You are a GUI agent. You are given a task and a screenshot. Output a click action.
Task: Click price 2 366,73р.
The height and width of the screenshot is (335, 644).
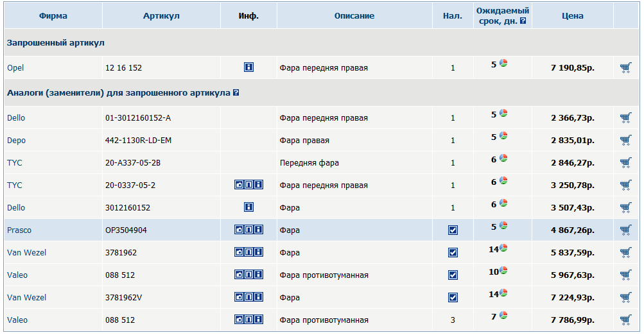573,118
